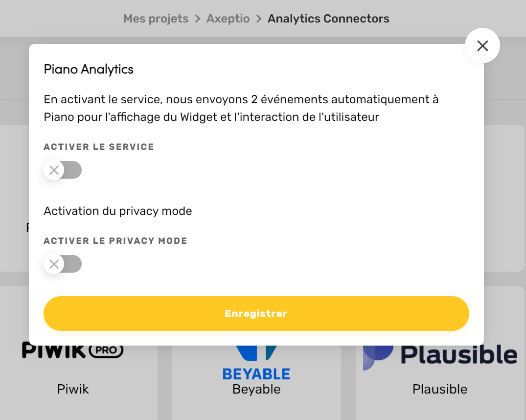Click the Piwik PRO logo
Image resolution: width=526 pixels, height=420 pixels.
pos(73,350)
